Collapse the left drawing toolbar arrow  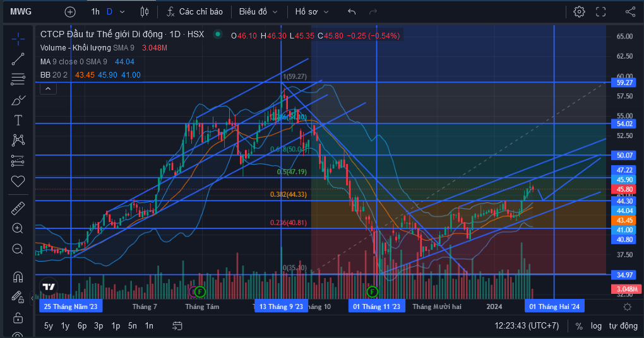coord(32,298)
